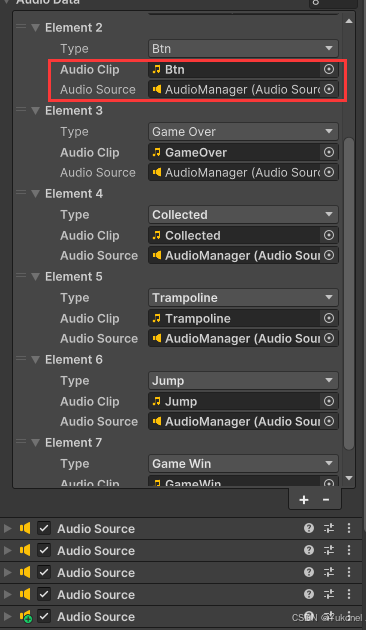Screen dimensions: 366x630
Task: Collapse the Element 6 foldout
Action: click(36, 360)
